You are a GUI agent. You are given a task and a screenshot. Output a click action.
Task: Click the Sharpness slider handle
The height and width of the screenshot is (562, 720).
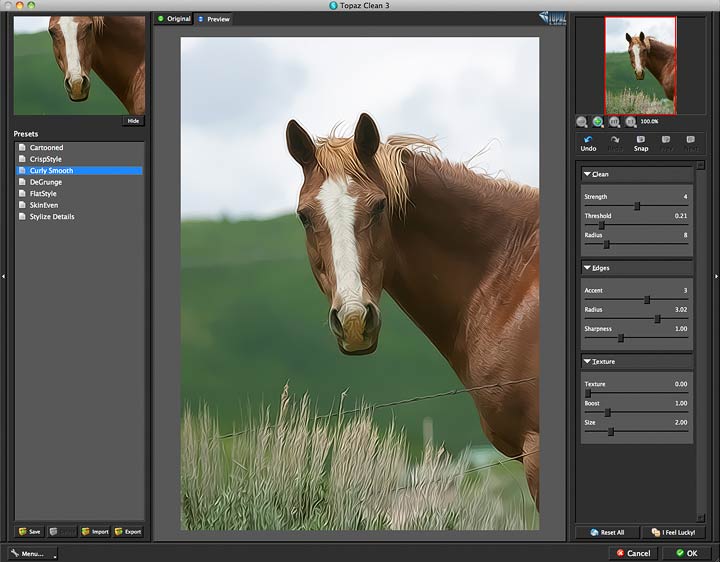coord(621,338)
